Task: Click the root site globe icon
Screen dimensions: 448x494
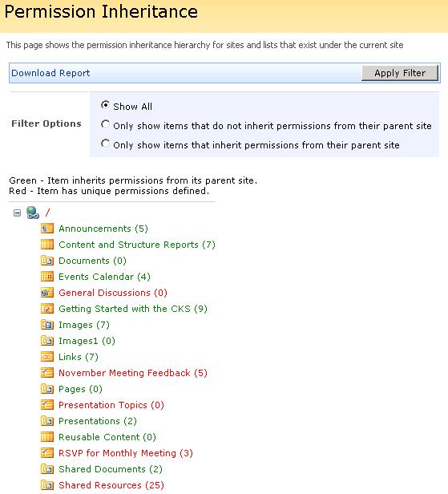Action: click(x=33, y=213)
